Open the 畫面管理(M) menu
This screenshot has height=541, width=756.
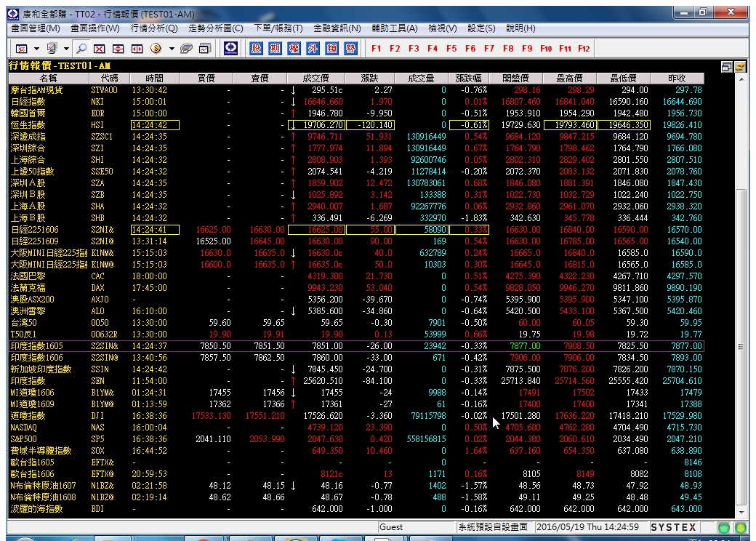[36, 28]
